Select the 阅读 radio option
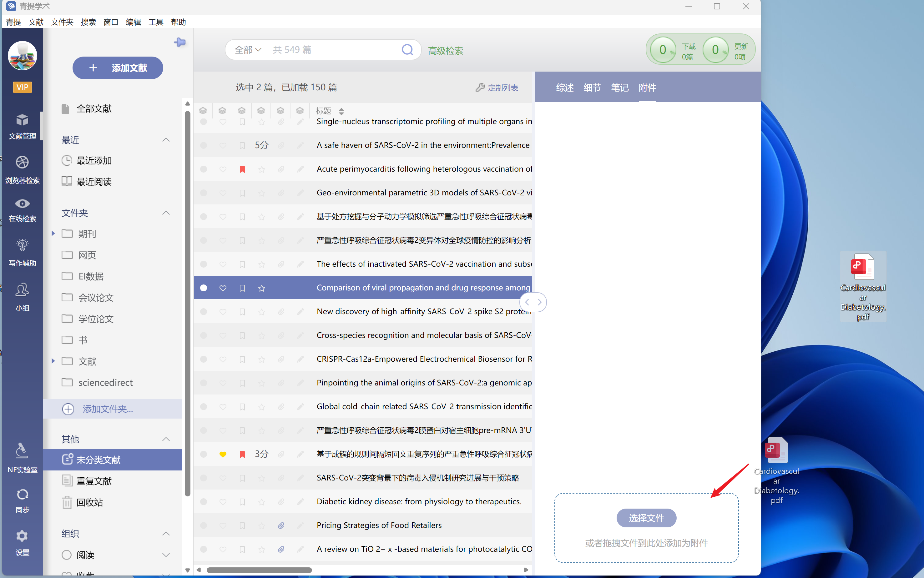This screenshot has width=924, height=578. [x=67, y=555]
